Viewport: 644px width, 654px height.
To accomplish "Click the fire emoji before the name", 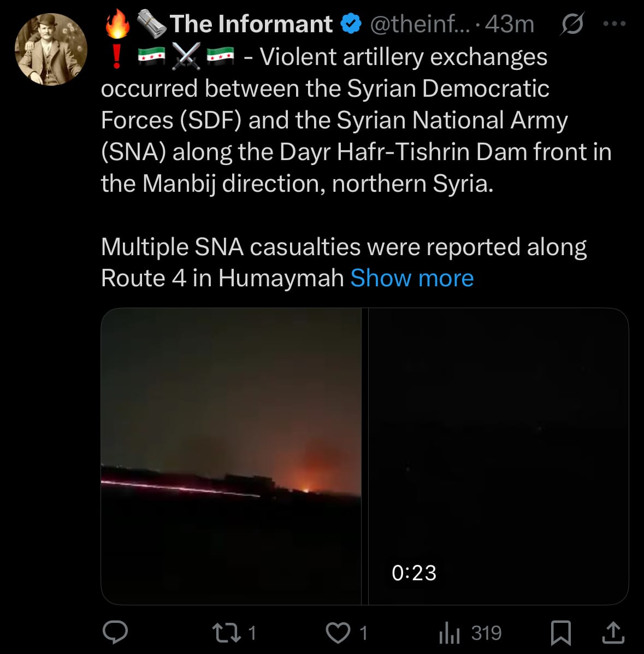I will [x=117, y=24].
